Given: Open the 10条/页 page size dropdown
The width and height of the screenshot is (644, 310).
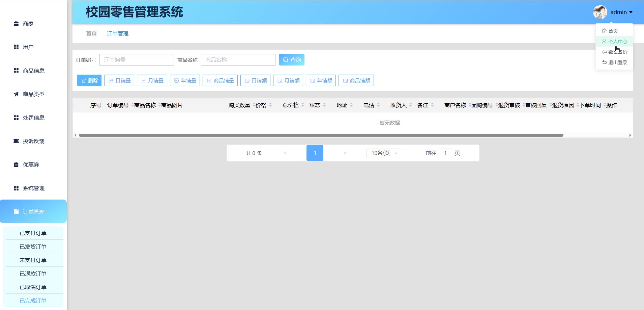Looking at the screenshot, I should click(x=383, y=153).
